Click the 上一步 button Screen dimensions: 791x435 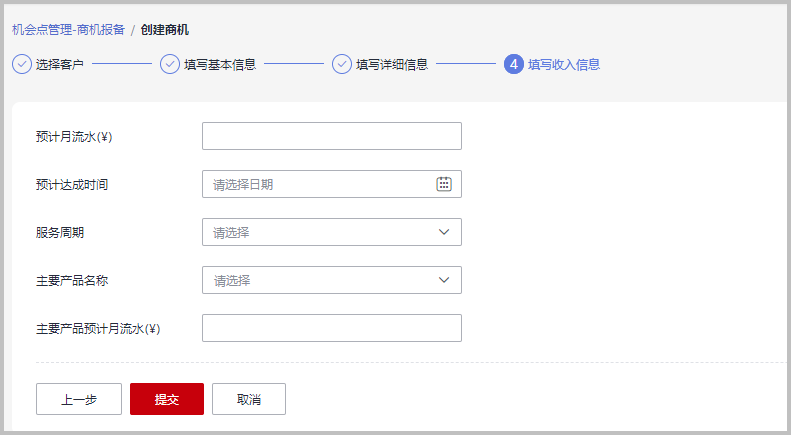[79, 399]
